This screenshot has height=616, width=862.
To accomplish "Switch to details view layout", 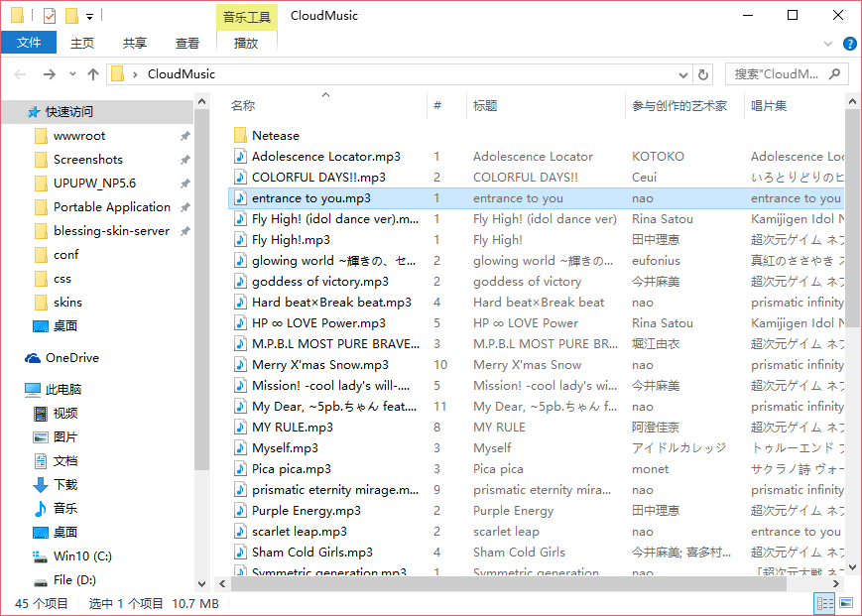I will click(824, 604).
